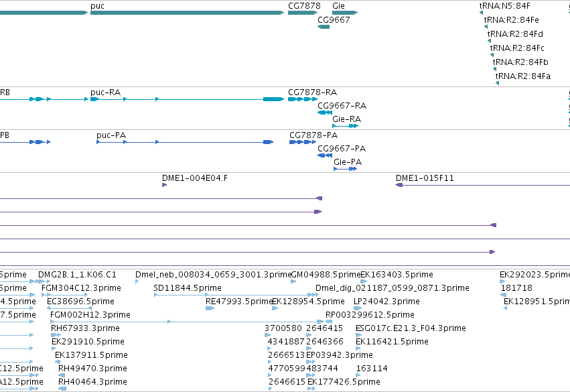Click the SD11844.5prime label
This screenshot has height=392, width=570.
tap(188, 288)
